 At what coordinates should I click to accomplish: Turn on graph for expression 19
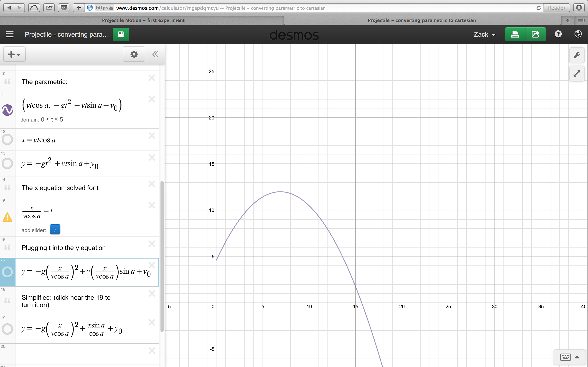[7, 329]
